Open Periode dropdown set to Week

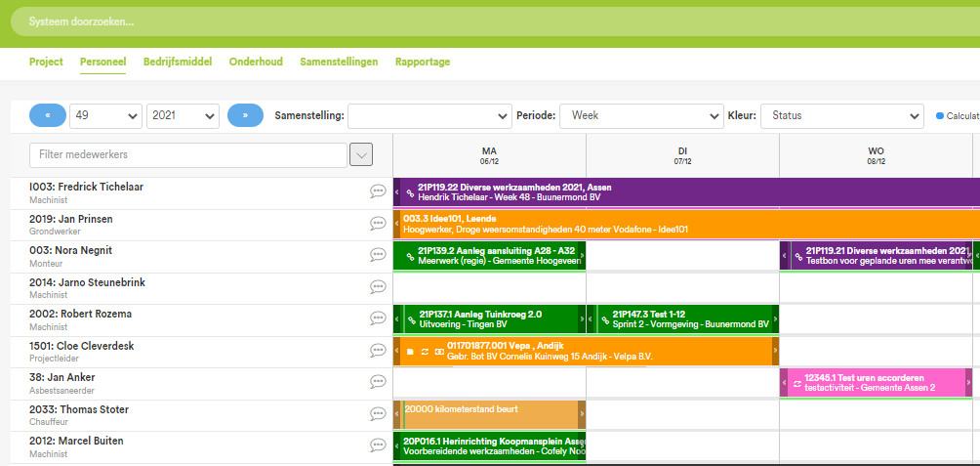(x=642, y=115)
